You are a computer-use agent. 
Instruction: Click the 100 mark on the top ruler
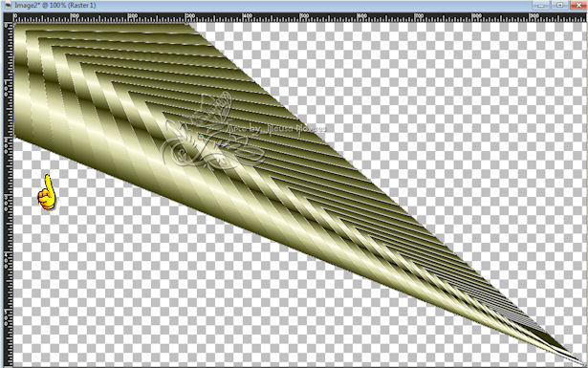click(x=75, y=16)
